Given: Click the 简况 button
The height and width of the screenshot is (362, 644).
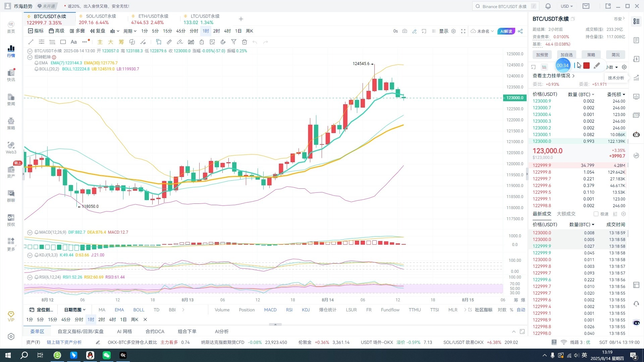Looking at the screenshot, I should (x=615, y=55).
